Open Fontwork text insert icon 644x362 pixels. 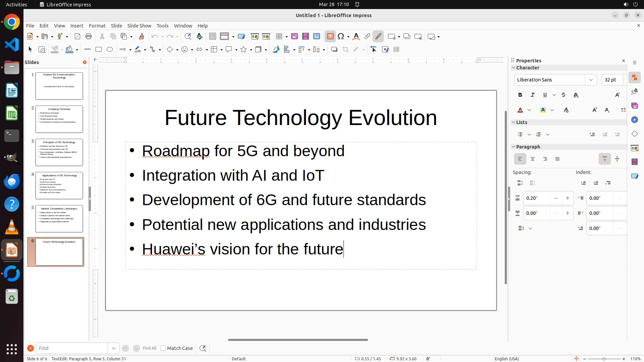(x=356, y=37)
